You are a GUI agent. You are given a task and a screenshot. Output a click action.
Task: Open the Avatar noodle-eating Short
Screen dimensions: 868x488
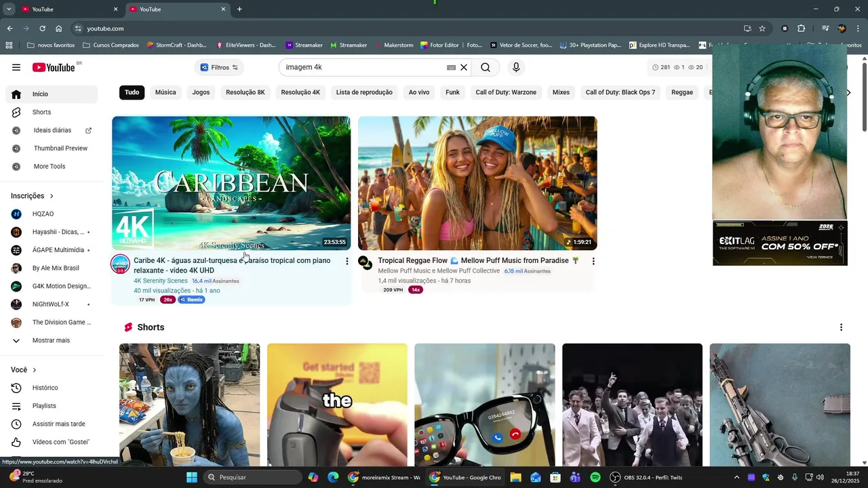coord(189,405)
